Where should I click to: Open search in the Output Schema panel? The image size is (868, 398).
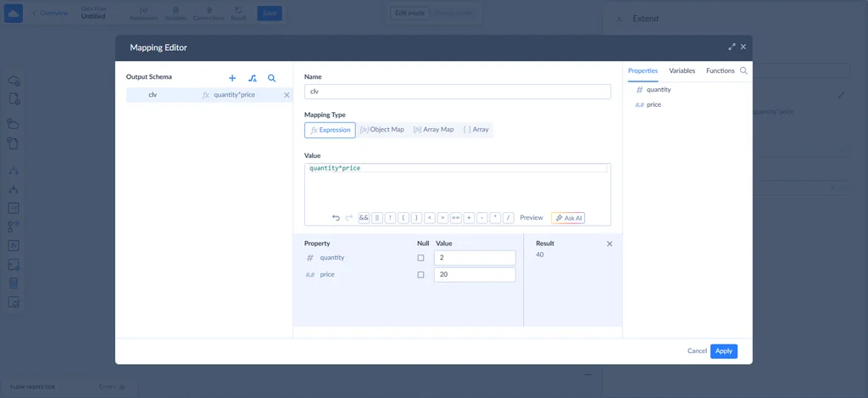[272, 78]
